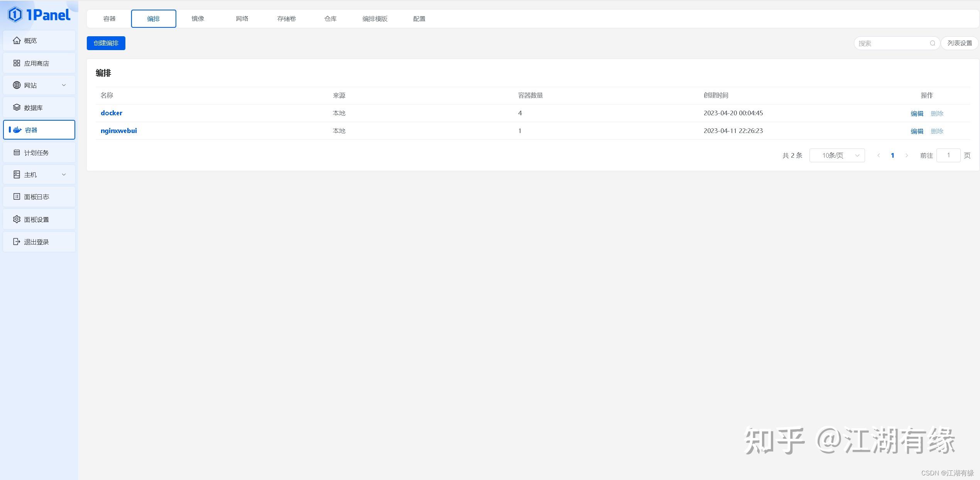The width and height of the screenshot is (980, 480).
Task: Click the 列表设置 button
Action: (960, 43)
